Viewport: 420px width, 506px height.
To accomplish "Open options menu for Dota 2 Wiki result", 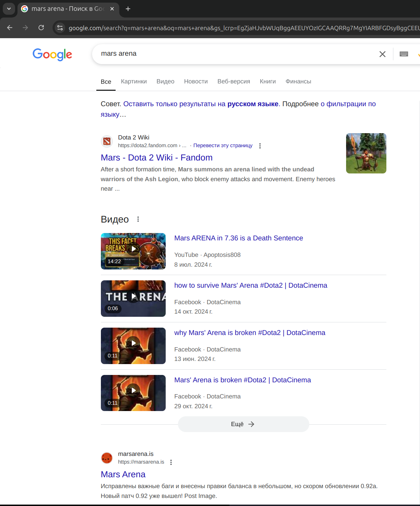I will point(260,146).
